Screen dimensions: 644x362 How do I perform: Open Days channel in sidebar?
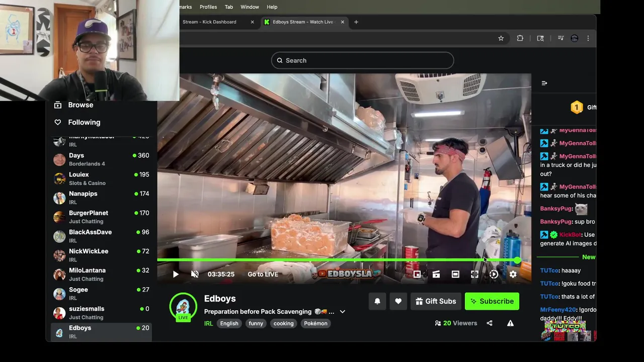pyautogui.click(x=101, y=159)
